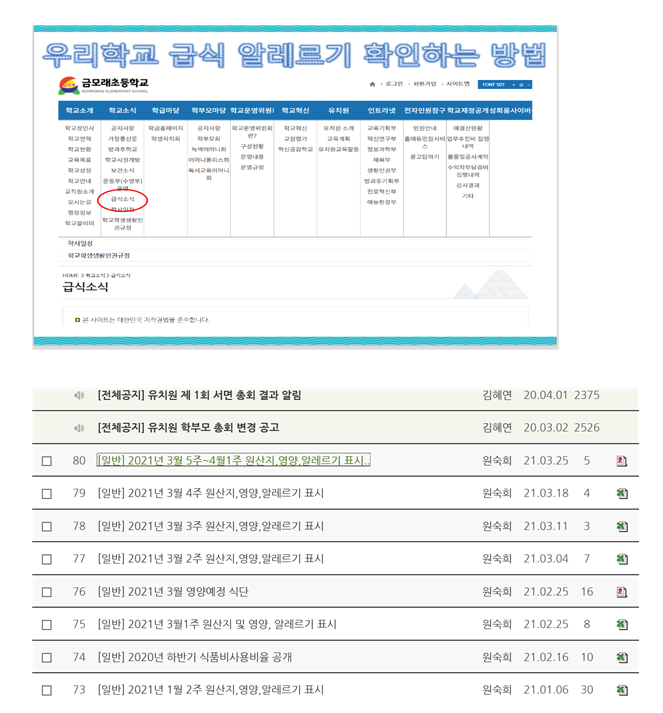The width and height of the screenshot is (663, 713).
Task: Click HOME in the breadcrumb
Action: [70, 276]
